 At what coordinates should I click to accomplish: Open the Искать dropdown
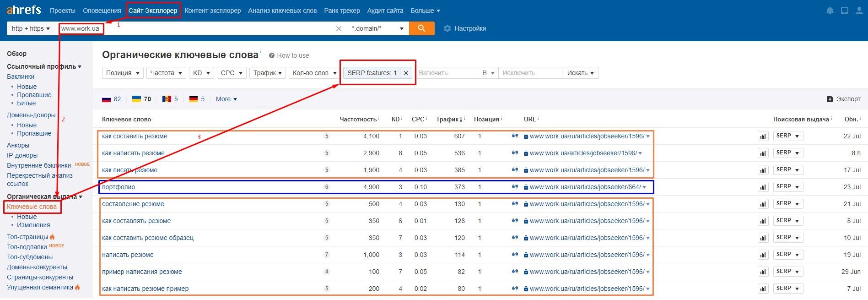tap(580, 73)
